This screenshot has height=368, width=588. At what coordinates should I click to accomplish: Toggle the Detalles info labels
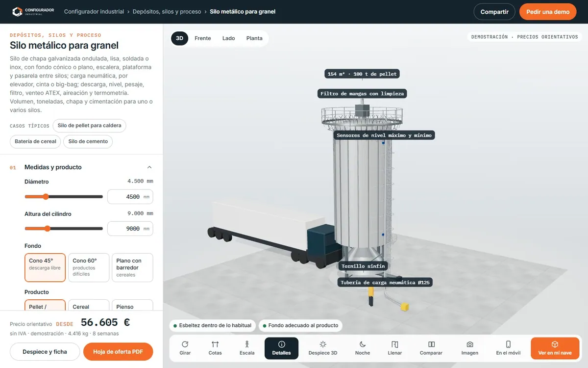click(x=281, y=348)
